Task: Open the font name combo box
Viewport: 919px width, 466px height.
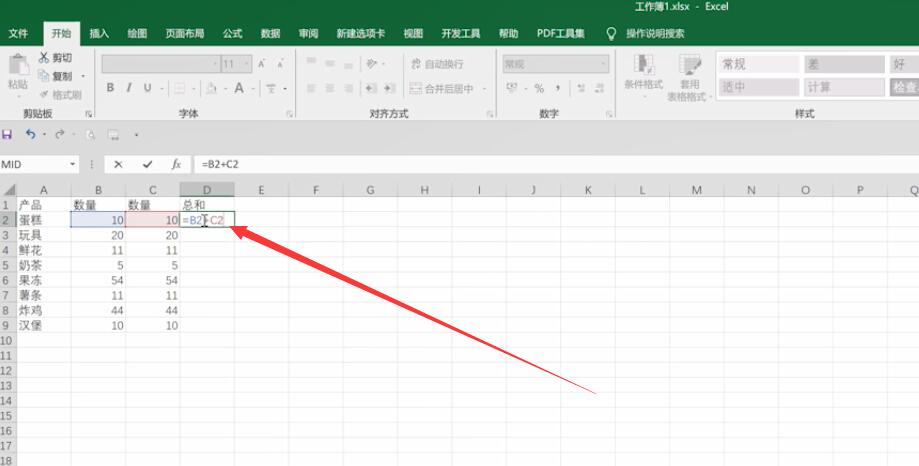Action: [161, 64]
